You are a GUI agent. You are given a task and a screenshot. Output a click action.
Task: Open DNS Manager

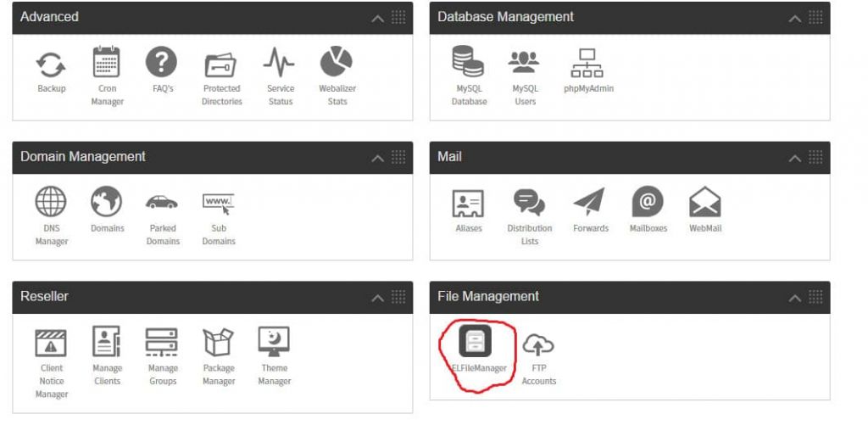(x=51, y=216)
